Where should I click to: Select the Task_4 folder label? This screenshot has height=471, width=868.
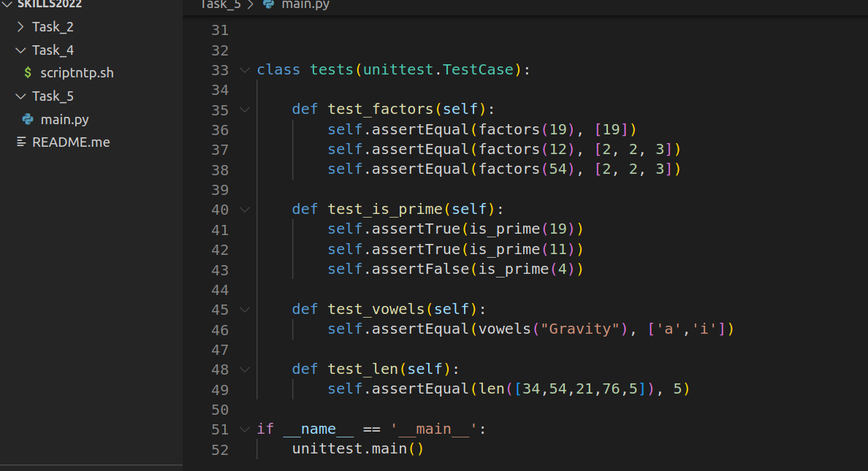(53, 50)
